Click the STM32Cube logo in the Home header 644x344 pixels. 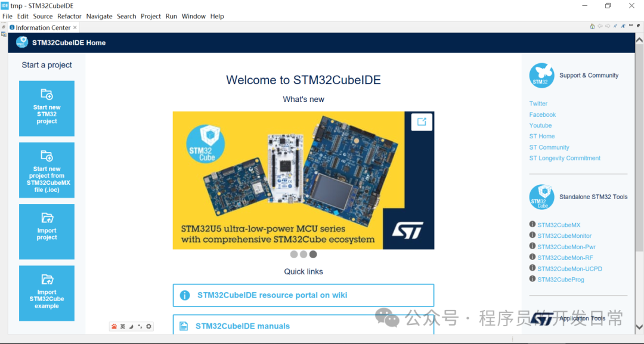tap(22, 42)
